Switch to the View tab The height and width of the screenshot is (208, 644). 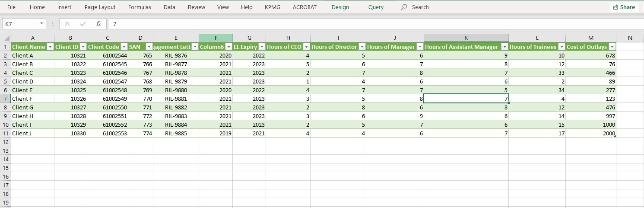pyautogui.click(x=223, y=7)
